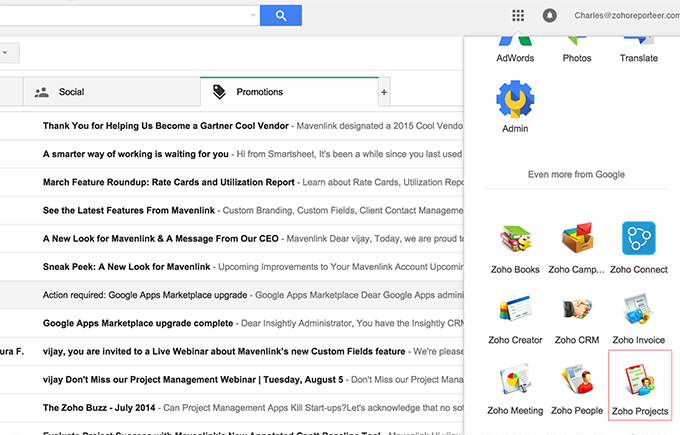The height and width of the screenshot is (435, 680).
Task: Open 'See the Latest Features From Mavenlink' email
Action: [232, 210]
